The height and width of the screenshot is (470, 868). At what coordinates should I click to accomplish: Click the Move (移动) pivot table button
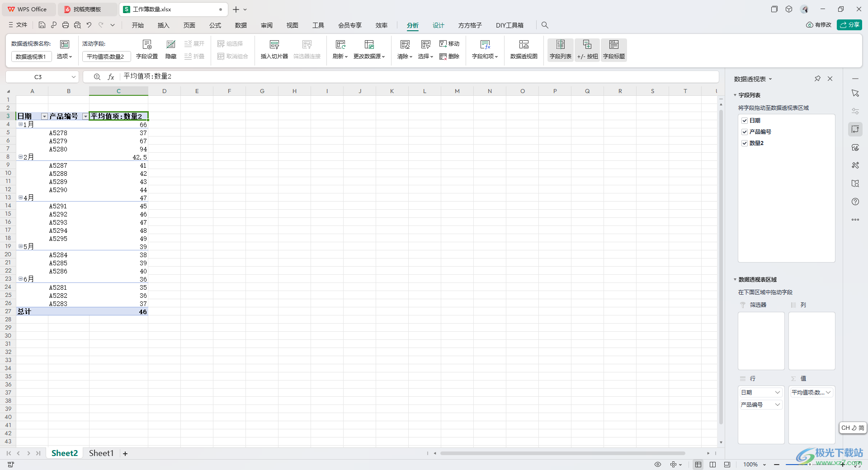click(x=449, y=44)
